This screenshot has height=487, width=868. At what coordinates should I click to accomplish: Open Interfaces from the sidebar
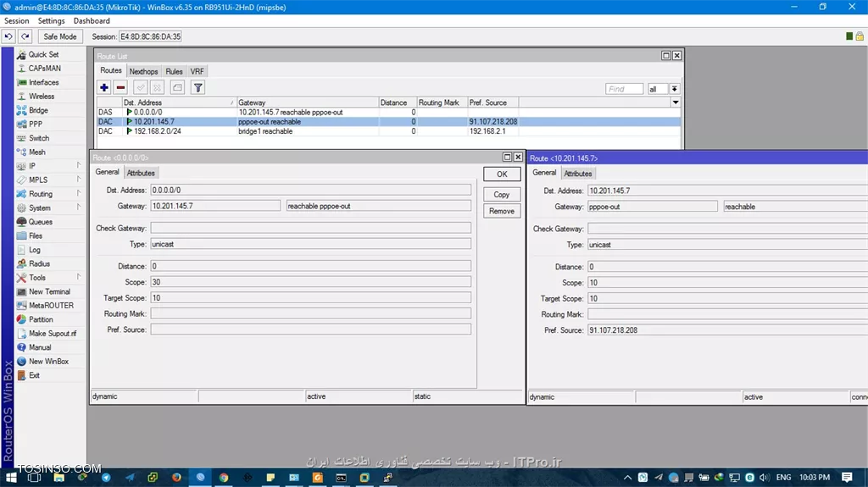coord(43,82)
